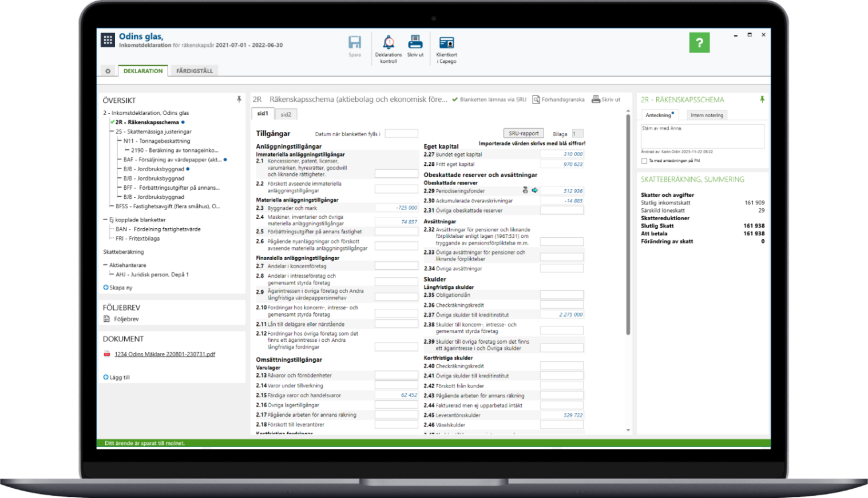Click the SRU-rapport button
Screen dimensions: 868x498
pyautogui.click(x=524, y=133)
